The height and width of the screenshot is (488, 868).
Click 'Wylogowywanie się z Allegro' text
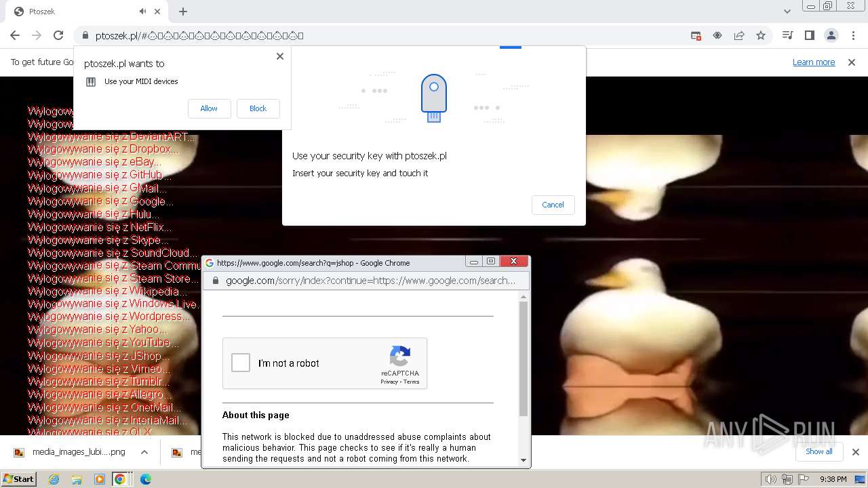[x=100, y=394]
